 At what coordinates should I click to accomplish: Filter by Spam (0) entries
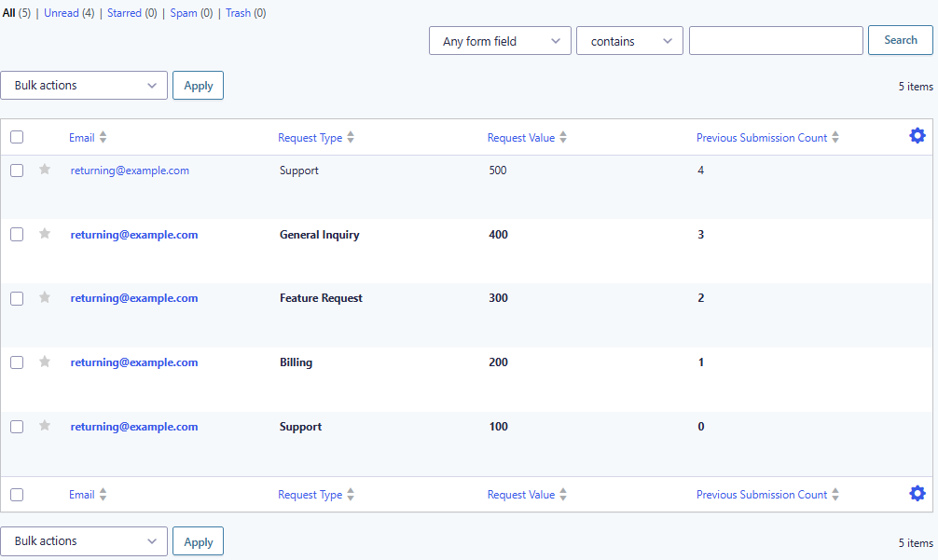[x=191, y=13]
